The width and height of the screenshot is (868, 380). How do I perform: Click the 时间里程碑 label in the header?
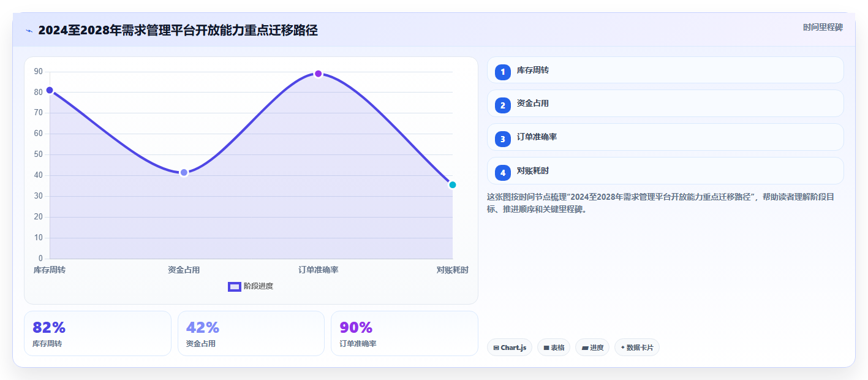click(823, 27)
